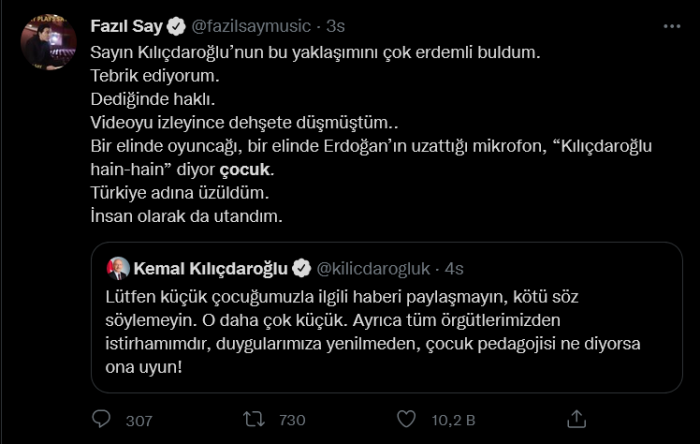Open Fazıl Say's profile picture
The width and height of the screenshot is (700, 444).
coord(49,42)
